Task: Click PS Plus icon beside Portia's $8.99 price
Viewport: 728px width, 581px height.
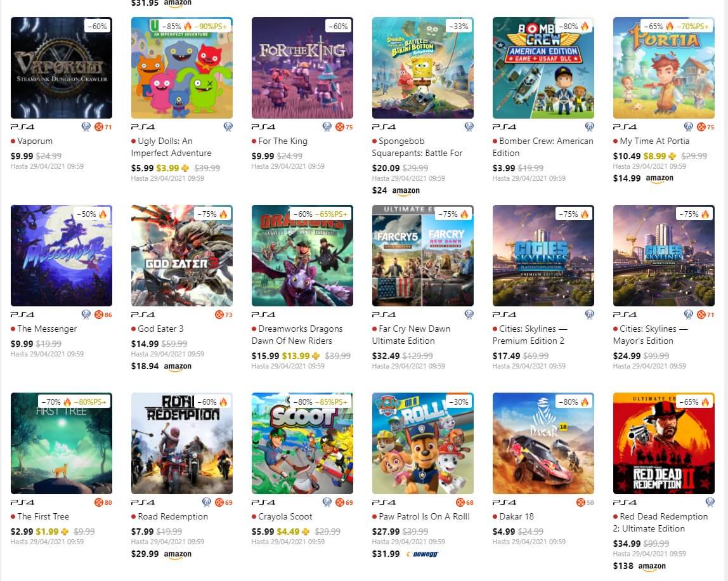Action: coord(672,156)
